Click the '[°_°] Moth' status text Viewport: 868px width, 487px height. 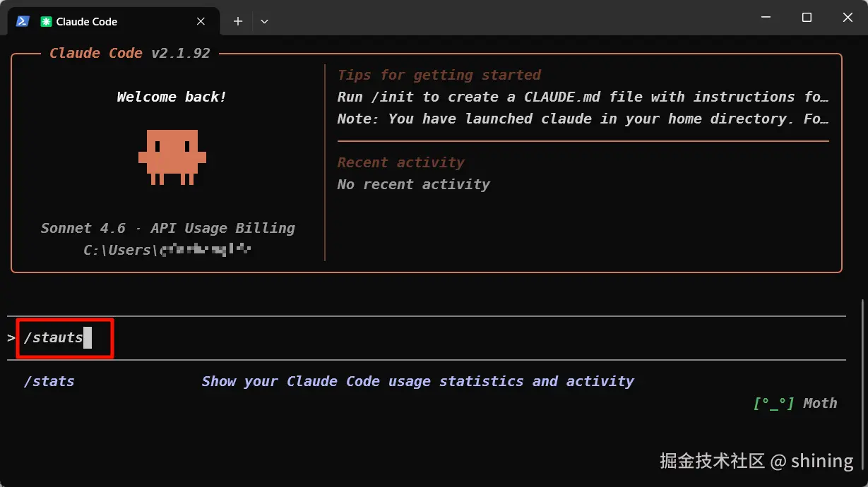(x=795, y=403)
